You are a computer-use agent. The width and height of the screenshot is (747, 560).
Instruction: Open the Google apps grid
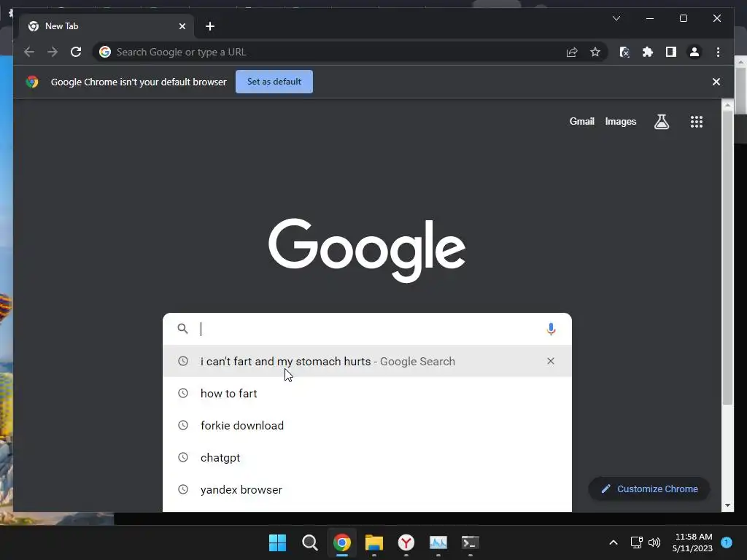point(697,122)
